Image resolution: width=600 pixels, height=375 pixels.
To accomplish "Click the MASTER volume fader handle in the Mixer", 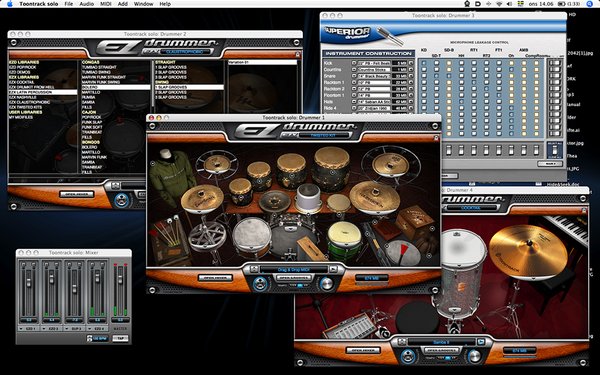I will (121, 279).
